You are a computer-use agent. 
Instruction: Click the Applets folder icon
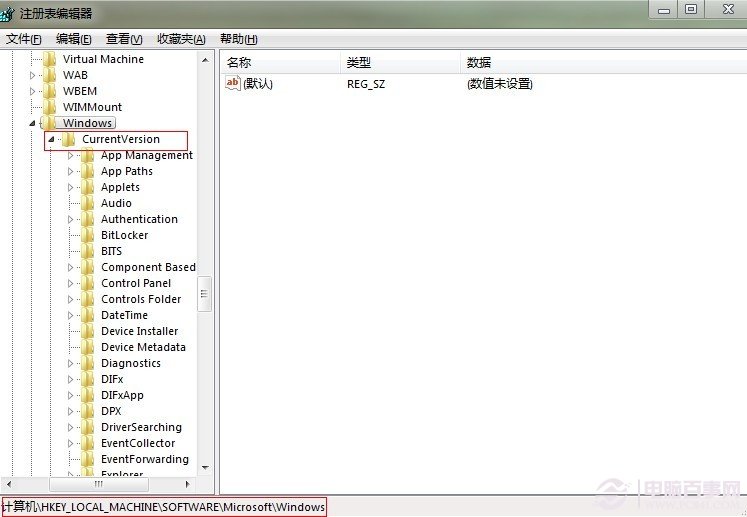tap(88, 187)
